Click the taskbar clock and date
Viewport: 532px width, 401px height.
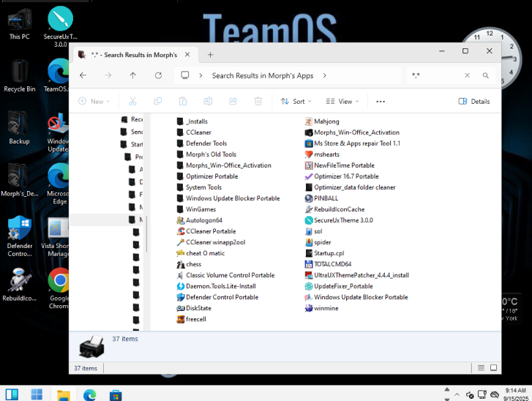pyautogui.click(x=516, y=394)
